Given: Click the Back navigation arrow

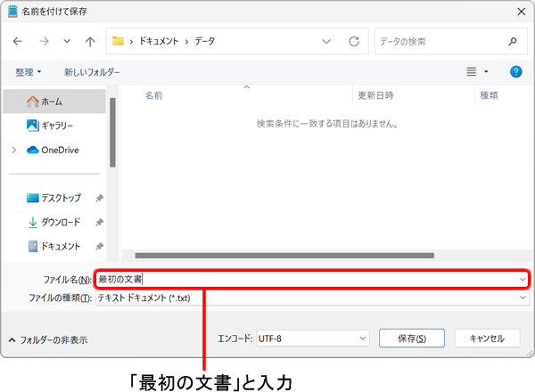Looking at the screenshot, I should click(x=17, y=41).
